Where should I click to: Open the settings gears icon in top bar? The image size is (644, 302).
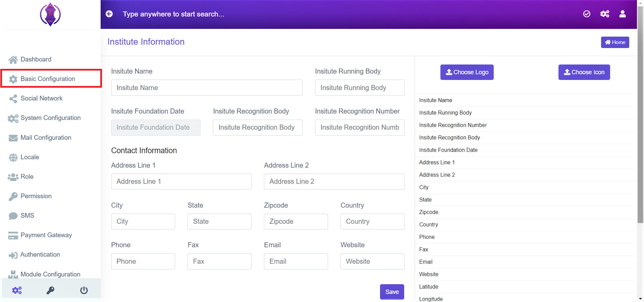click(605, 14)
